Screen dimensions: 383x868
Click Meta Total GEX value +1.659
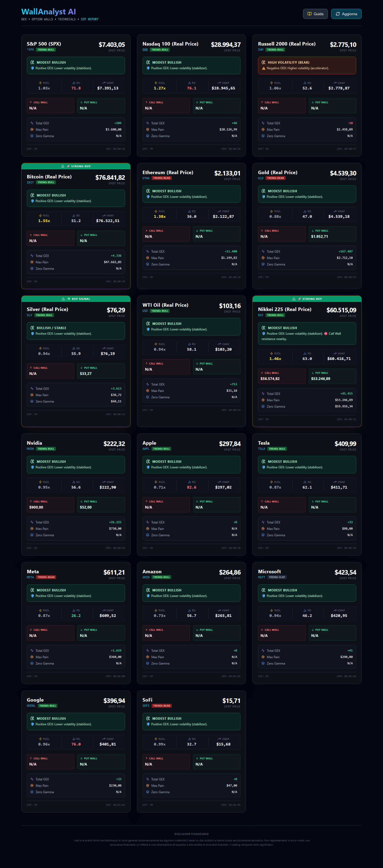click(116, 650)
